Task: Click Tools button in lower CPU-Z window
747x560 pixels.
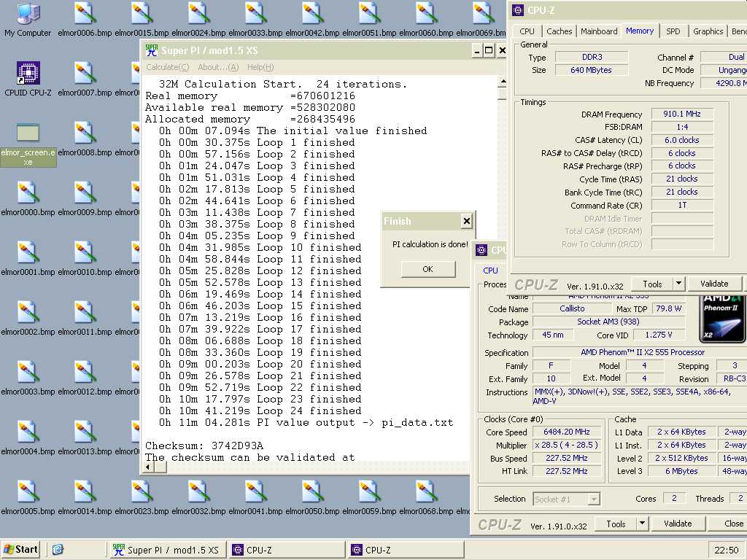Action: tap(616, 524)
